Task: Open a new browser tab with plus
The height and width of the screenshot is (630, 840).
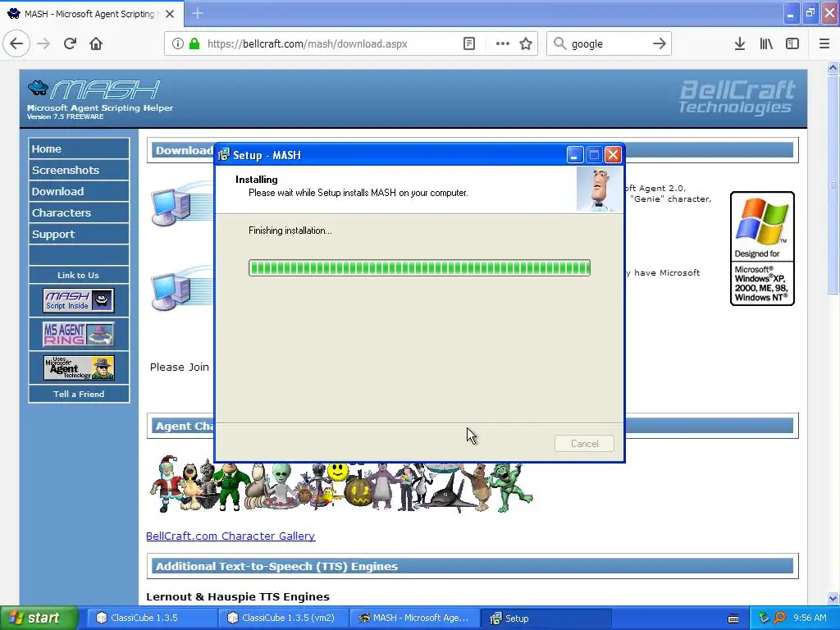Action: (x=197, y=13)
